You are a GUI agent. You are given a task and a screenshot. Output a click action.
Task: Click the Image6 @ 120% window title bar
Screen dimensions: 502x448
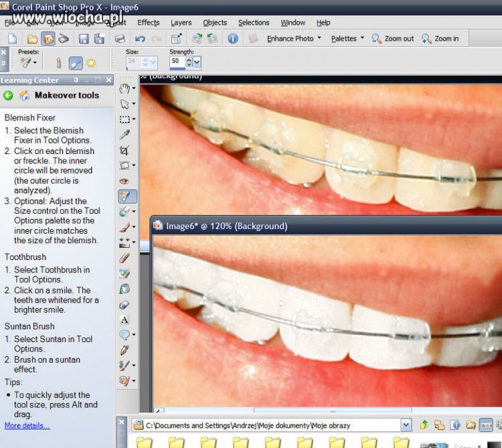[327, 226]
